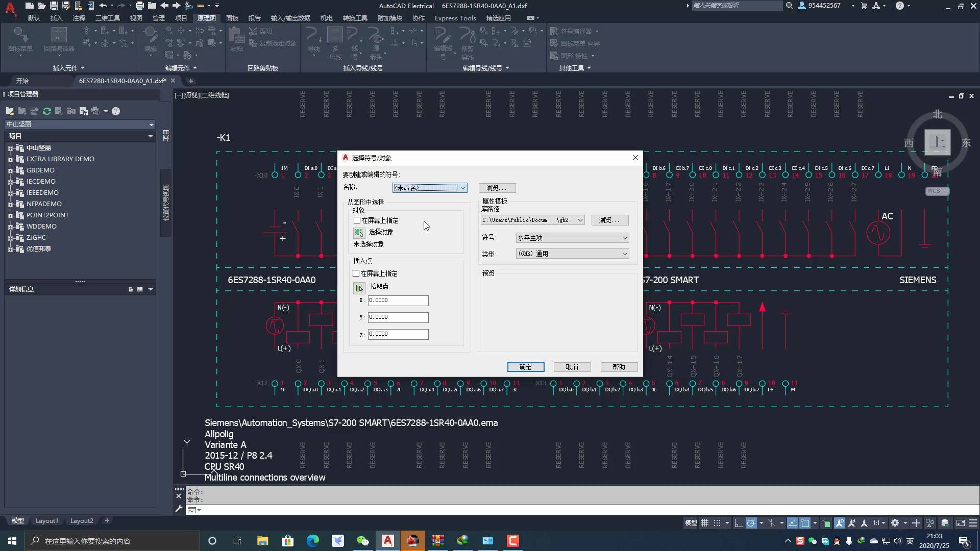Screen dimensions: 980x551
Task: Toggle the grid display icon in status bar
Action: (x=704, y=523)
